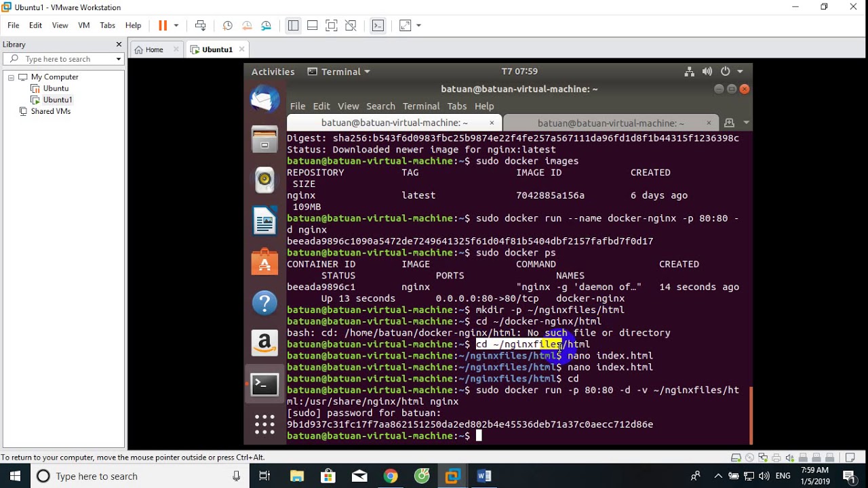This screenshot has height=488, width=868.
Task: Open Files manager from the Ubuntu dock
Action: [264, 140]
